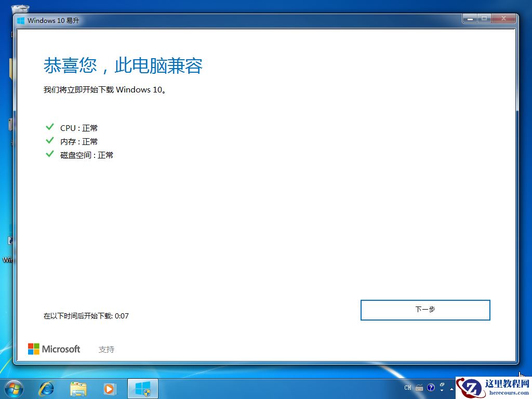Click the 下一步 button

[425, 310]
